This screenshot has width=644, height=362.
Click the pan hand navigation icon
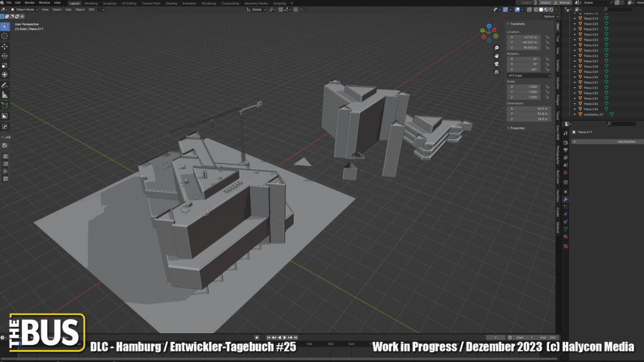click(x=497, y=55)
